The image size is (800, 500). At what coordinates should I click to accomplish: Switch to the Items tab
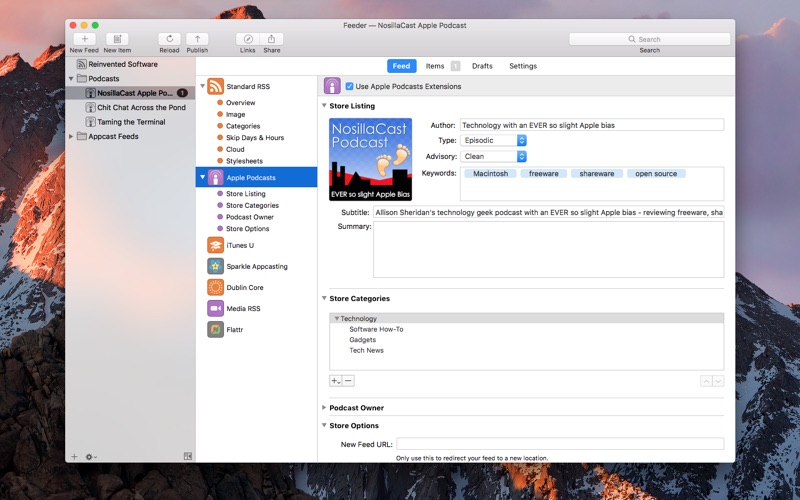(x=435, y=66)
